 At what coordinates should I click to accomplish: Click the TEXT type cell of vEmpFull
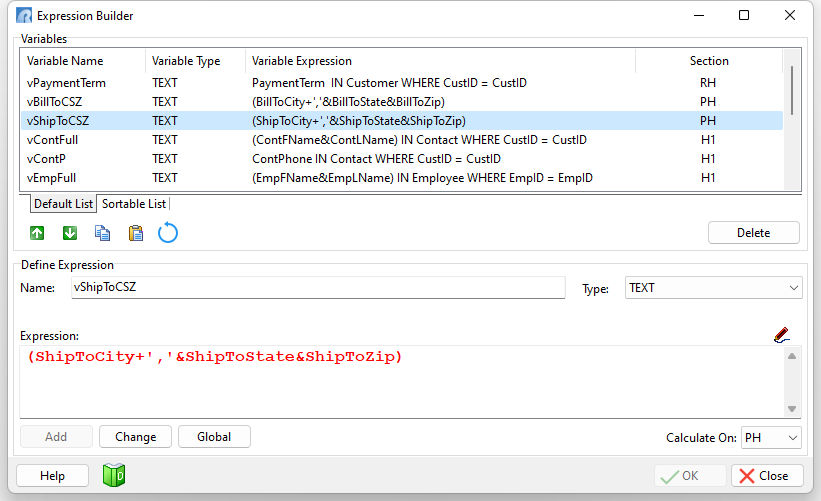pyautogui.click(x=164, y=178)
